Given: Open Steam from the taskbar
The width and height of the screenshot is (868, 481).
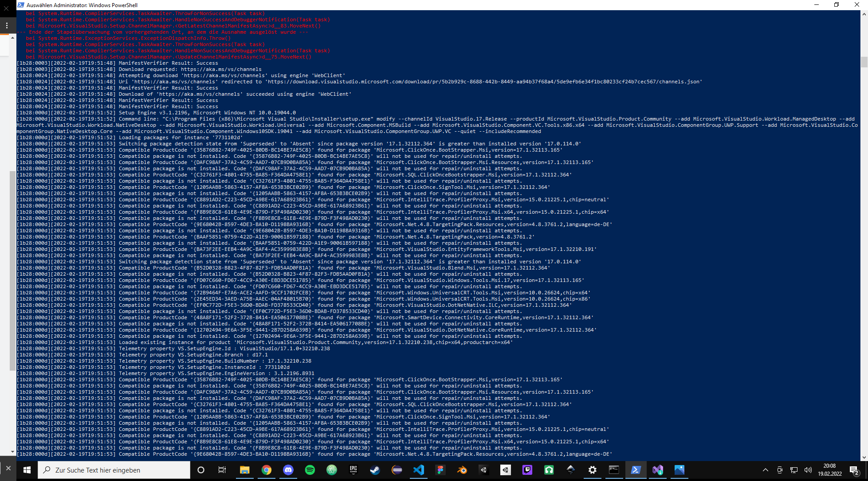Looking at the screenshot, I should [x=375, y=470].
